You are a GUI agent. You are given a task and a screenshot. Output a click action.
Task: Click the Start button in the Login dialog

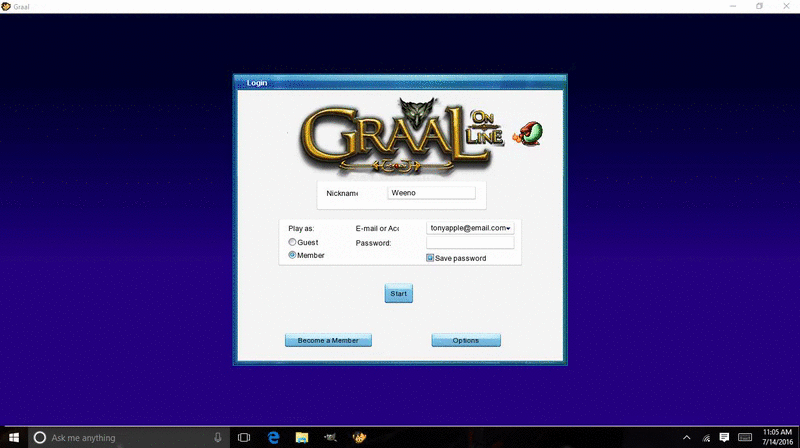398,293
